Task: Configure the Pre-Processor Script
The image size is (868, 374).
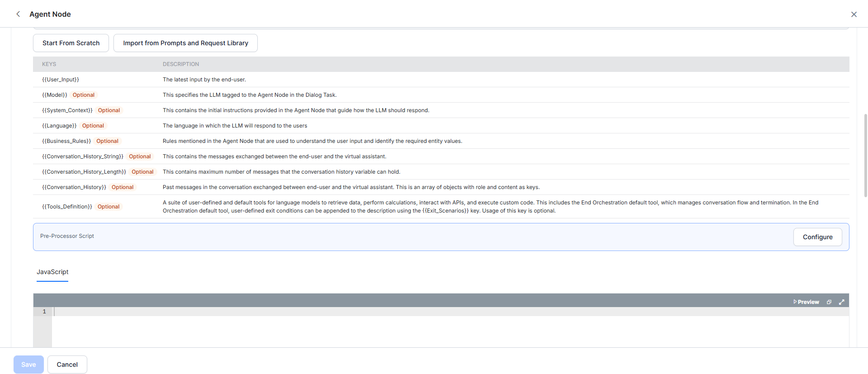Action: pos(817,237)
